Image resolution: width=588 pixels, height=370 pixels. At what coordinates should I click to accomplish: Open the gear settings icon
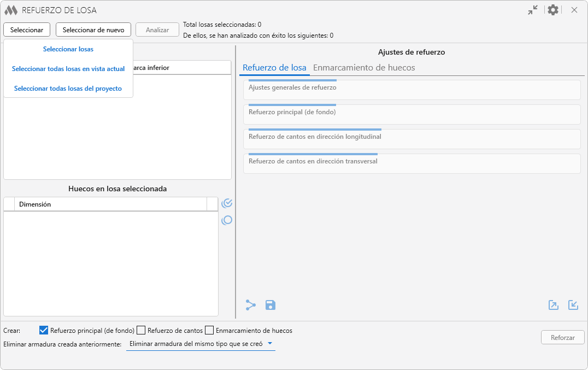tap(553, 10)
